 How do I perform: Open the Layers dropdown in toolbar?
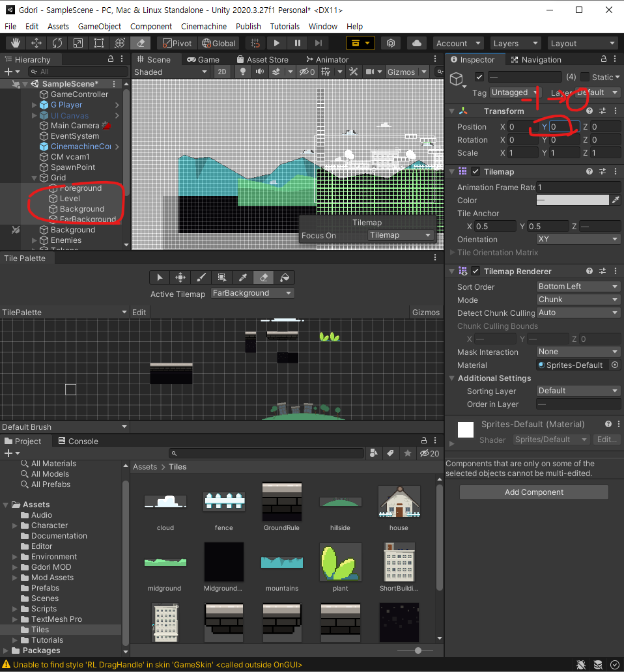(516, 43)
